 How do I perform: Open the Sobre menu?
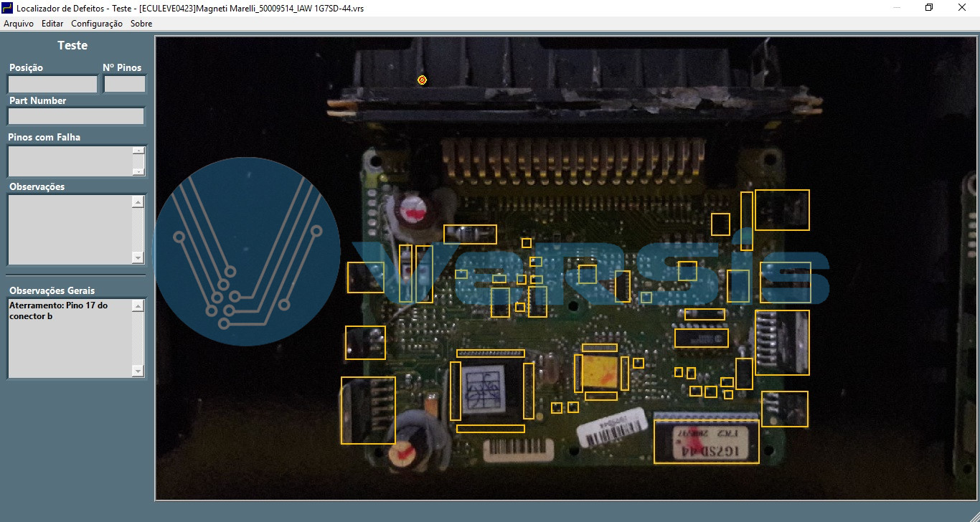point(141,24)
